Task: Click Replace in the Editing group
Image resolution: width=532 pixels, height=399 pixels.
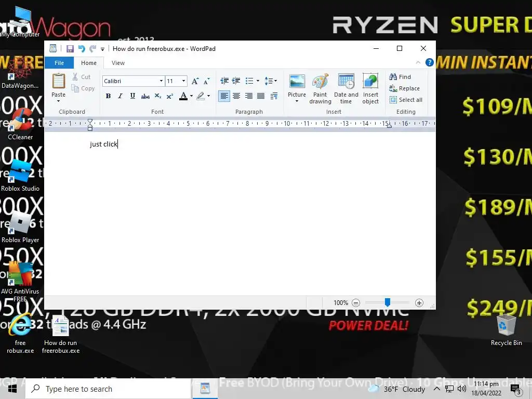Action: (x=404, y=88)
